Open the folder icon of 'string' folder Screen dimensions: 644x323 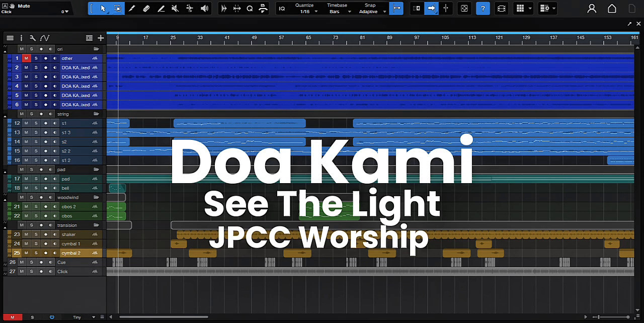point(96,114)
